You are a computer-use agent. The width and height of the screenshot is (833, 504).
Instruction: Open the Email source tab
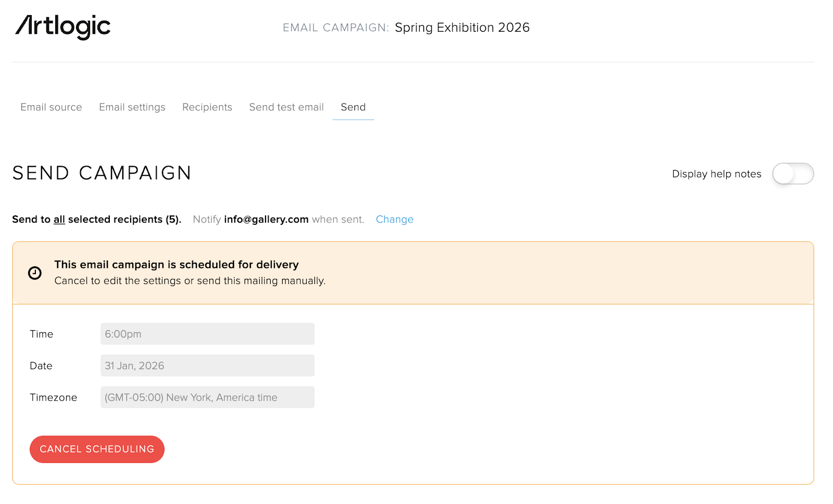tap(51, 107)
